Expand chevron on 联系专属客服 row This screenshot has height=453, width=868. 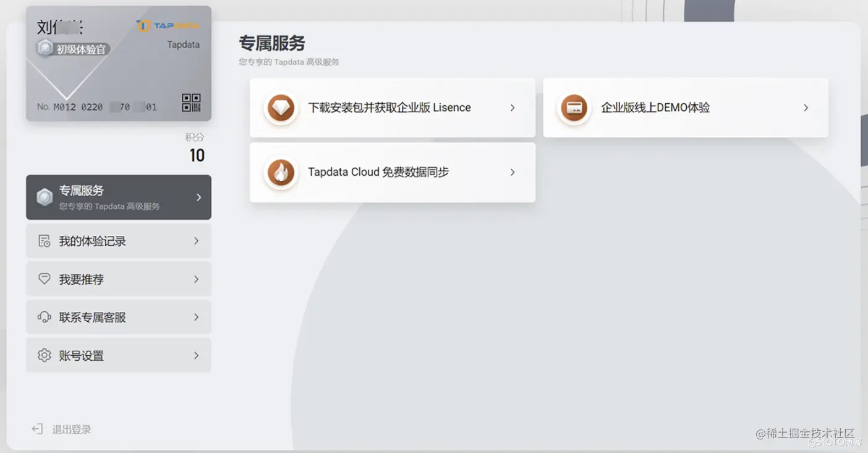pos(197,317)
